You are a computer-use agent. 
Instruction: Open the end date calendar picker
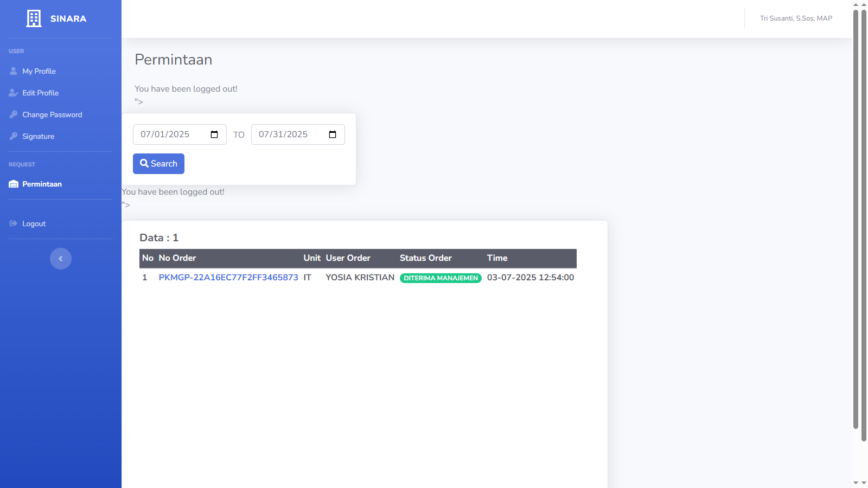333,134
